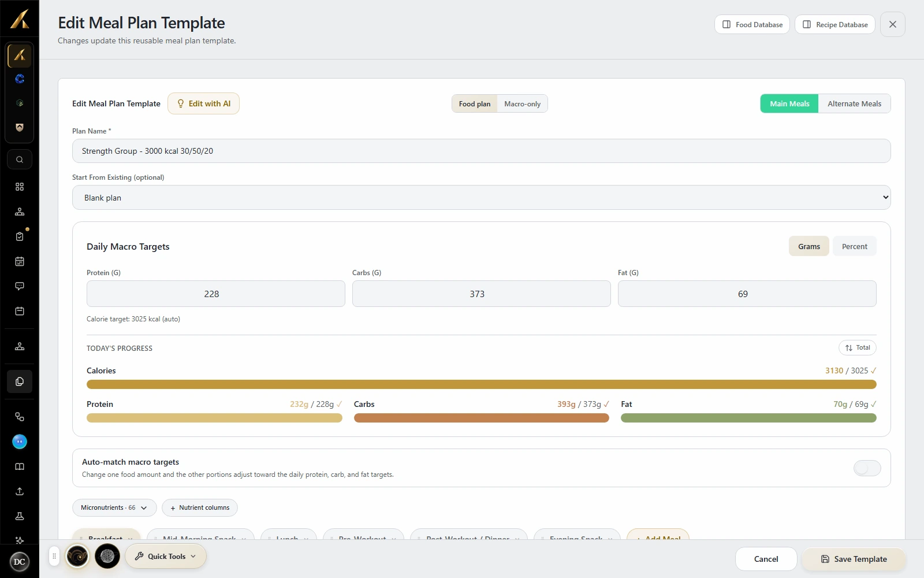
Task: Switch to Macro-only mode
Action: pos(523,104)
